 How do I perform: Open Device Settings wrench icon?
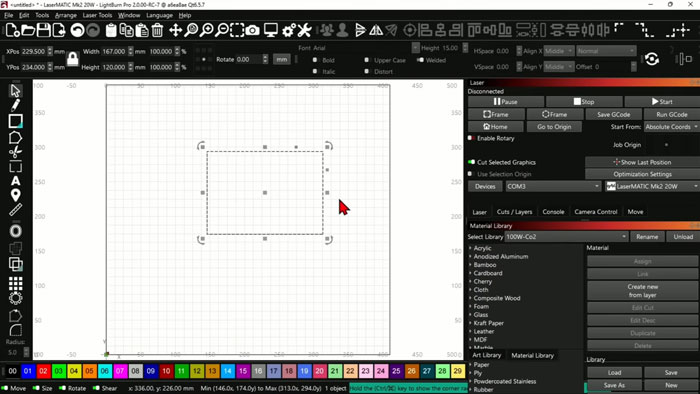[304, 30]
